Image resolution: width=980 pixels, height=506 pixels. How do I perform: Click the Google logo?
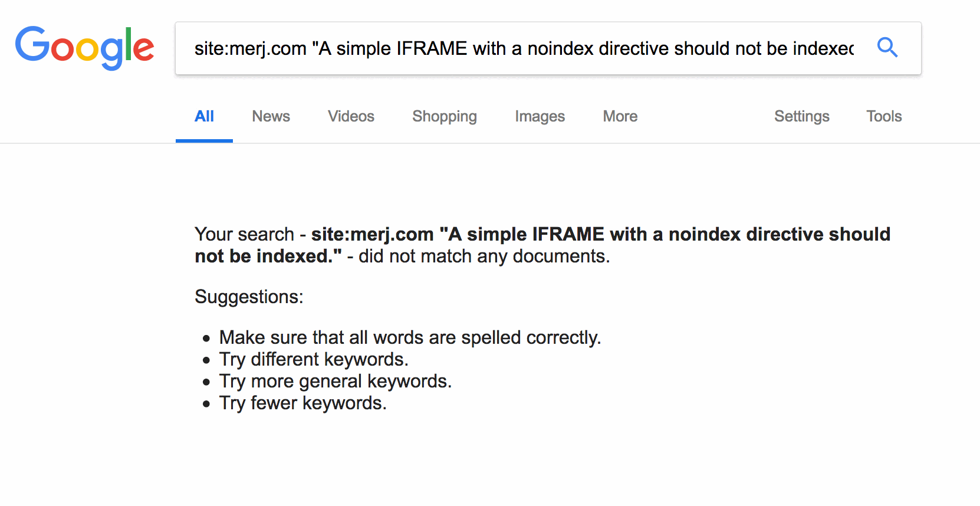tap(84, 47)
